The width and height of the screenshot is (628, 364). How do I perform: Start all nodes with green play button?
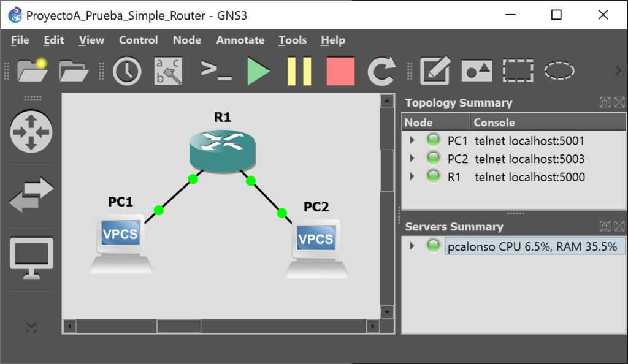(x=258, y=71)
